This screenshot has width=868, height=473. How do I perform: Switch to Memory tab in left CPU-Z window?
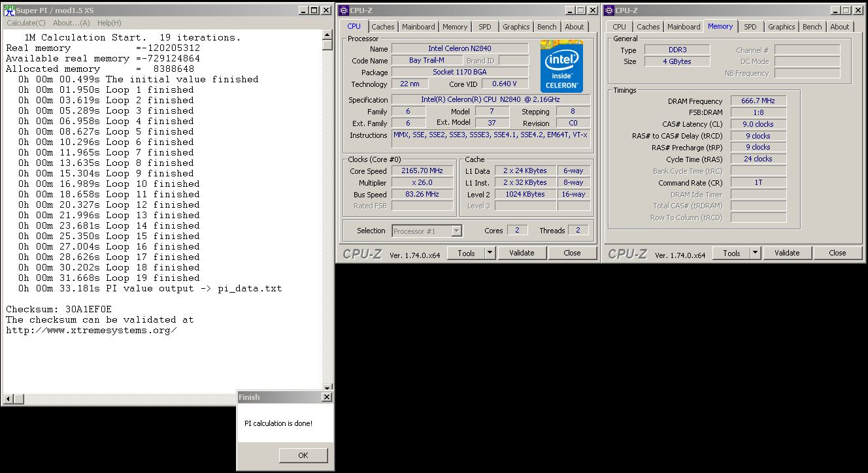(x=455, y=27)
